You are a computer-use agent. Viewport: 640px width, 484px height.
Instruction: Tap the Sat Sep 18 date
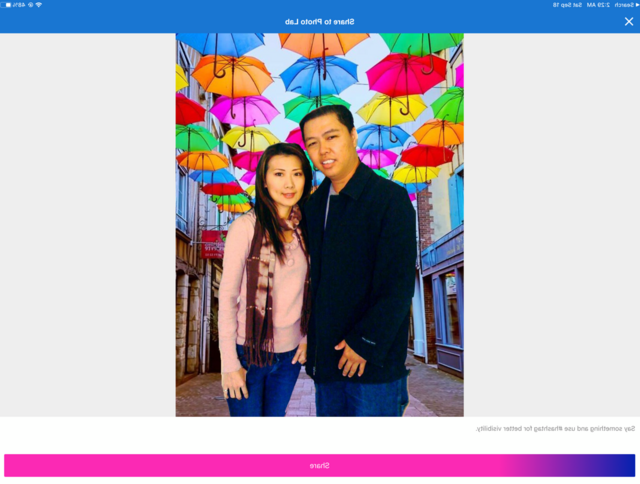click(x=569, y=4)
